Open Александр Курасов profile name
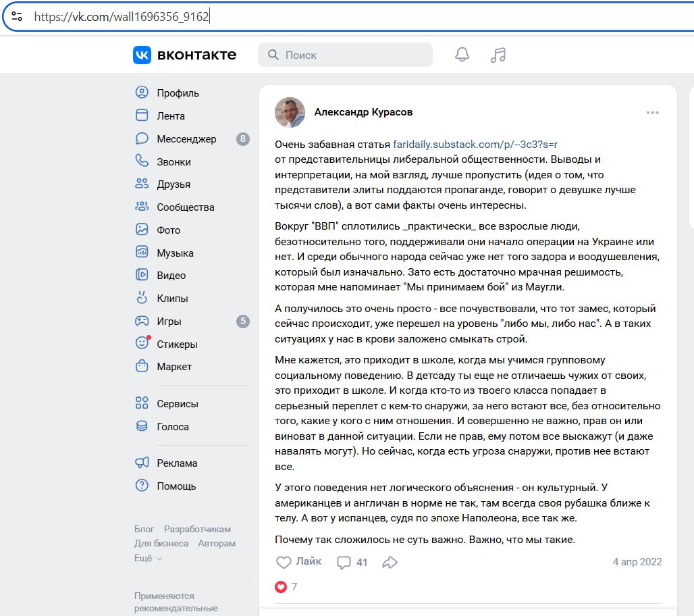694x616 pixels. tap(363, 112)
